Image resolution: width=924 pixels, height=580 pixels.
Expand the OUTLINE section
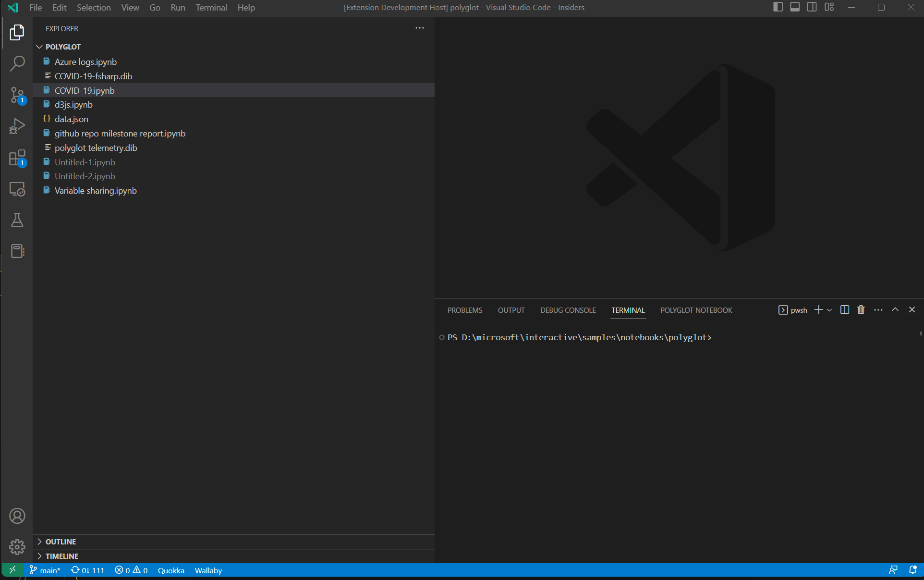point(60,542)
